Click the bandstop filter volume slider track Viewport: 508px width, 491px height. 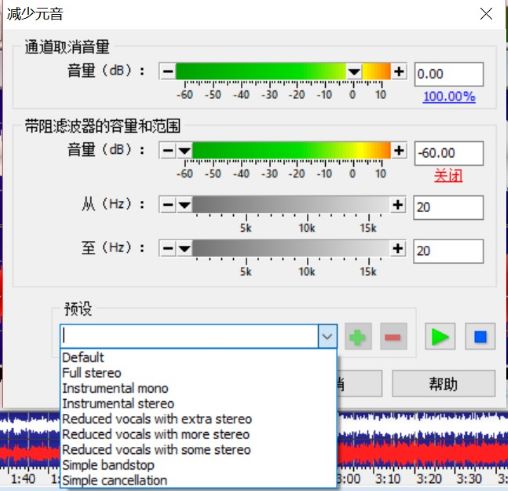283,151
